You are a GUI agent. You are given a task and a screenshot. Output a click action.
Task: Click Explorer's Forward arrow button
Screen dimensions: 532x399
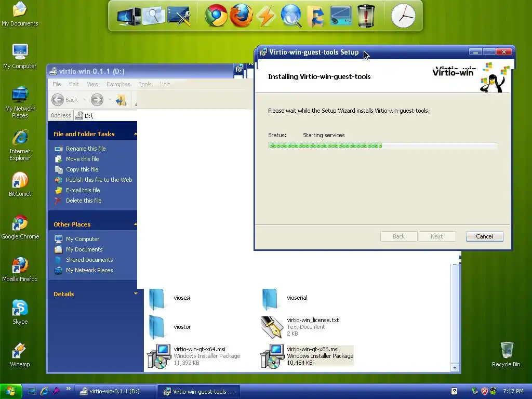tap(97, 100)
